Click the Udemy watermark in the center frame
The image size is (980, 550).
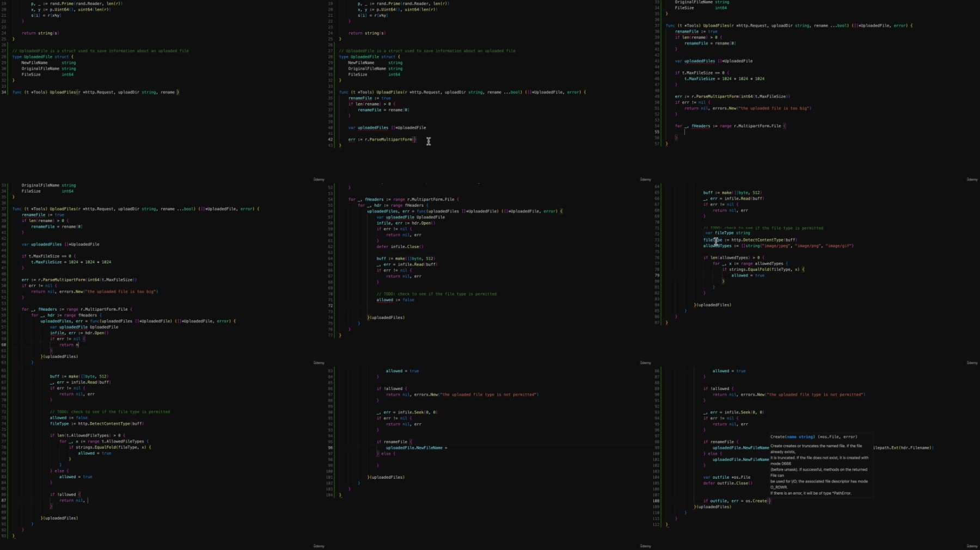tap(645, 363)
